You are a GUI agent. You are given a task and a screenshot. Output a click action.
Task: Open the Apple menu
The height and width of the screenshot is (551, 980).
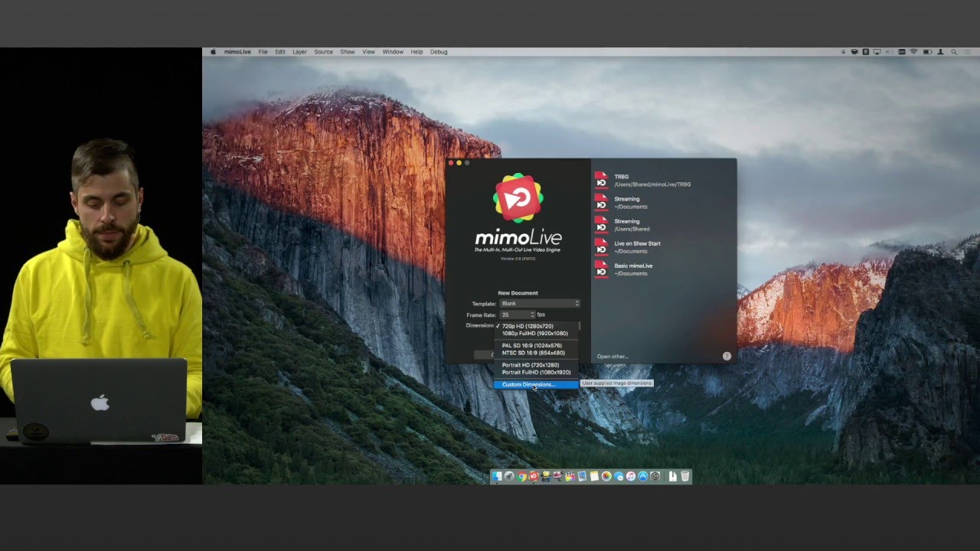[x=214, y=52]
